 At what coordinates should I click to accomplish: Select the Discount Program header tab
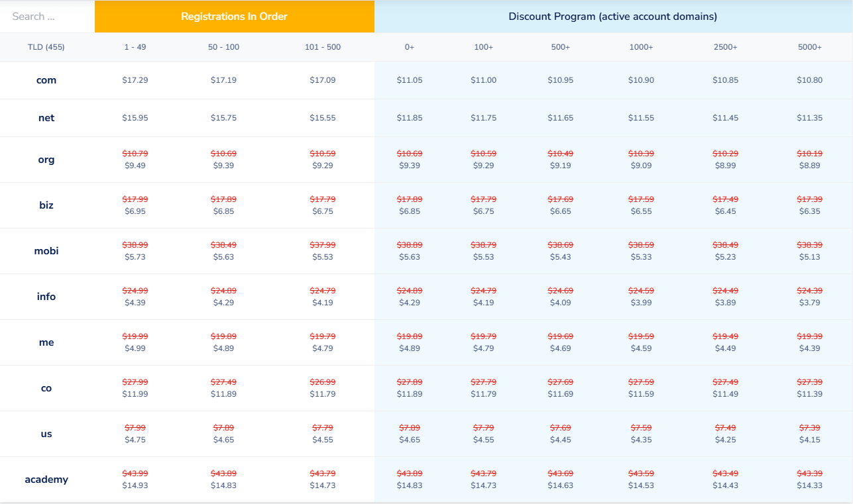[612, 17]
